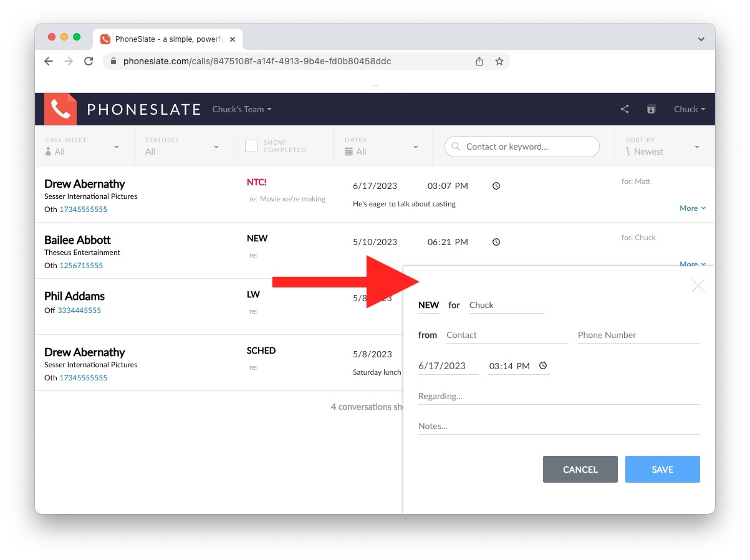The width and height of the screenshot is (750, 560).
Task: Select the NTC! status label
Action: point(257,183)
